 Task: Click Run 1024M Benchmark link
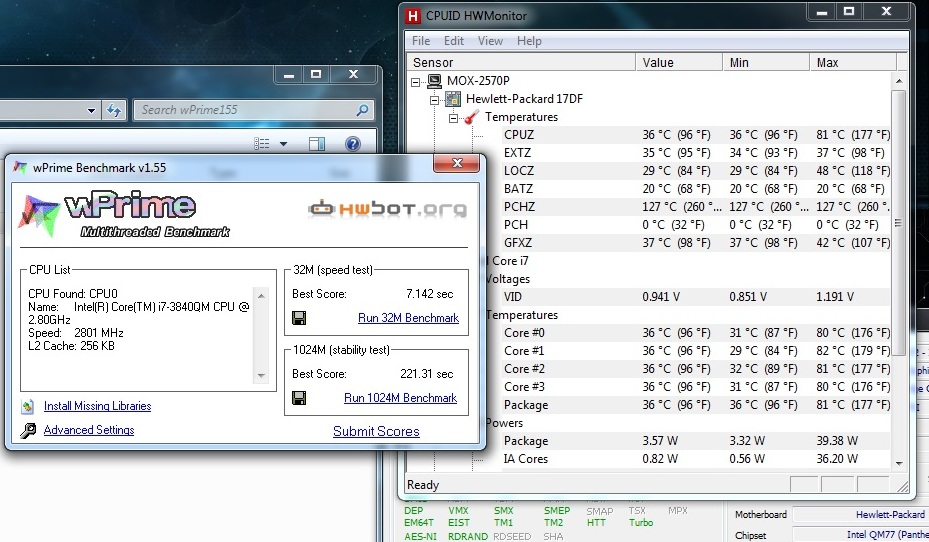point(401,398)
